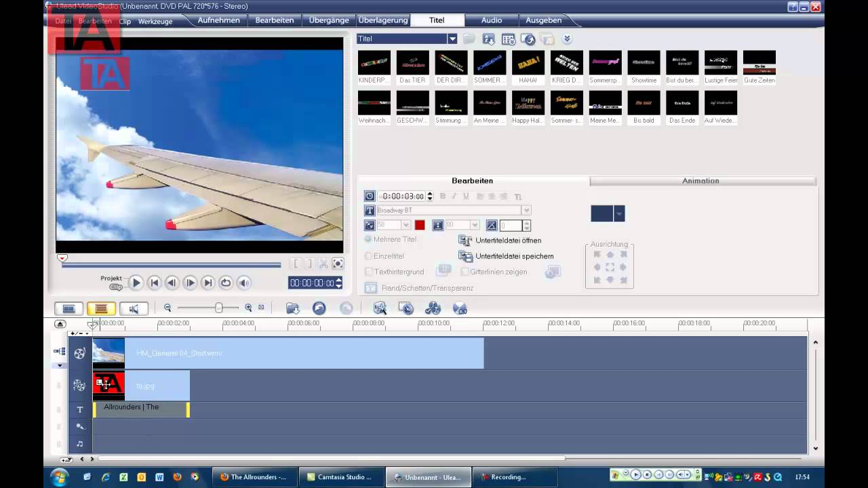Open the Library Manager icon

(509, 39)
